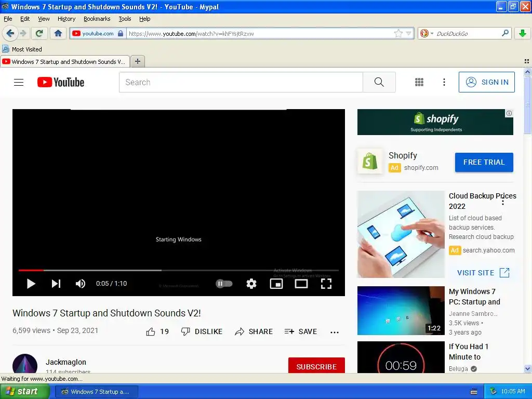This screenshot has height=399, width=532.
Task: Open the Windows Start button
Action: 24,391
